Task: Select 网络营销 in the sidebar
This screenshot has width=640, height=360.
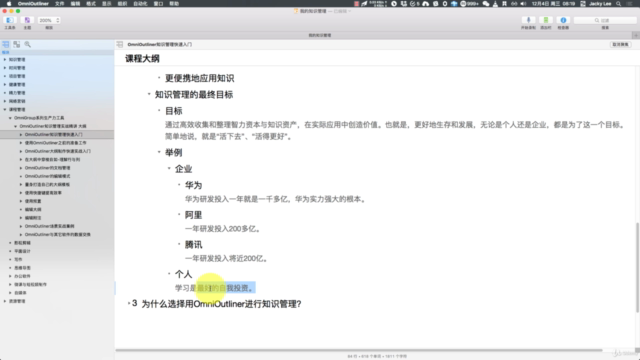Action: [17, 101]
